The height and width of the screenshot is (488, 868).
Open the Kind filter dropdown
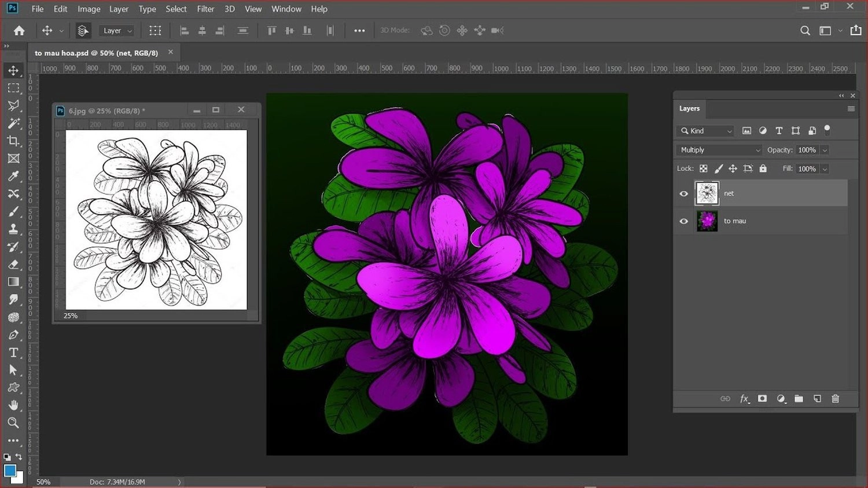click(x=705, y=131)
